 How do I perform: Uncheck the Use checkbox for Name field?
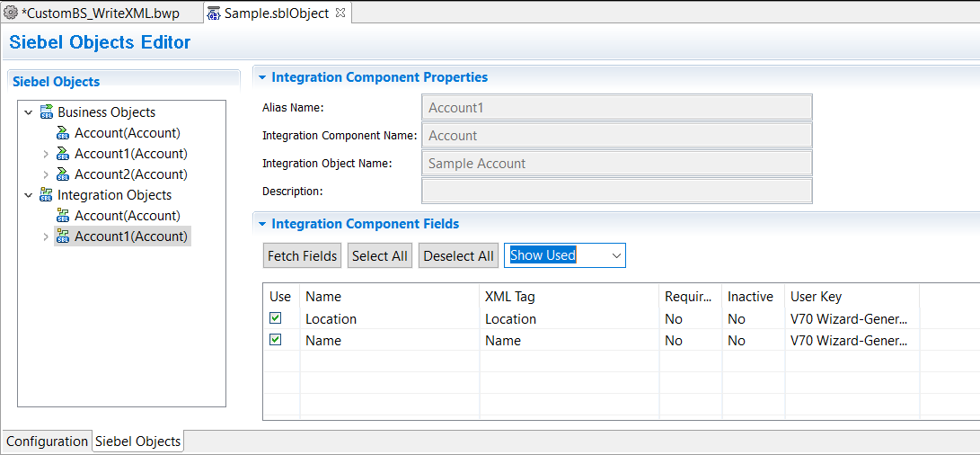(275, 339)
